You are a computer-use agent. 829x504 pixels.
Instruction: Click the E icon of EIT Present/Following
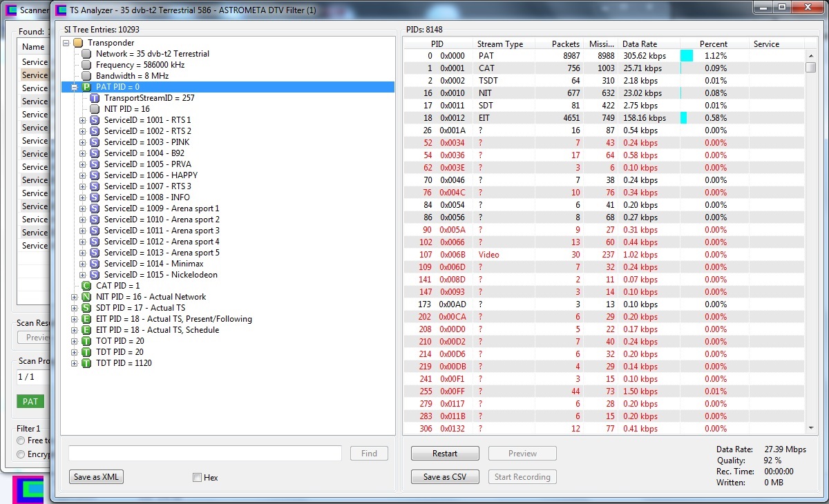coord(86,319)
